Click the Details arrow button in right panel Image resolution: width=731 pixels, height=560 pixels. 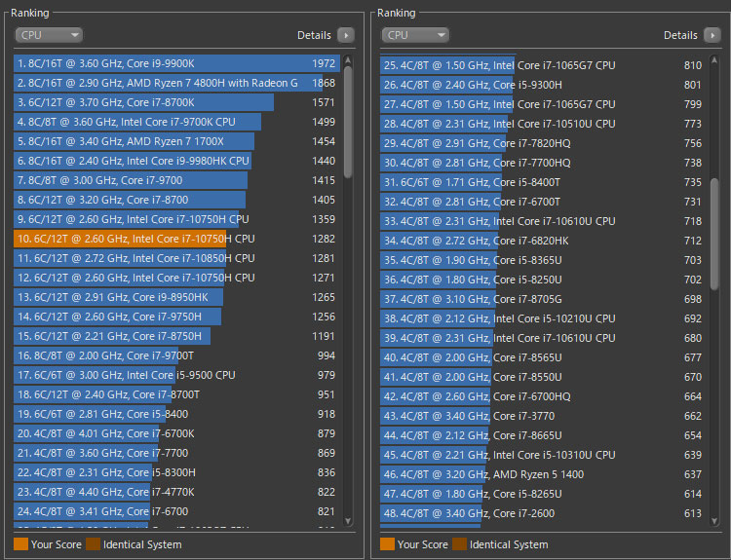(x=712, y=35)
